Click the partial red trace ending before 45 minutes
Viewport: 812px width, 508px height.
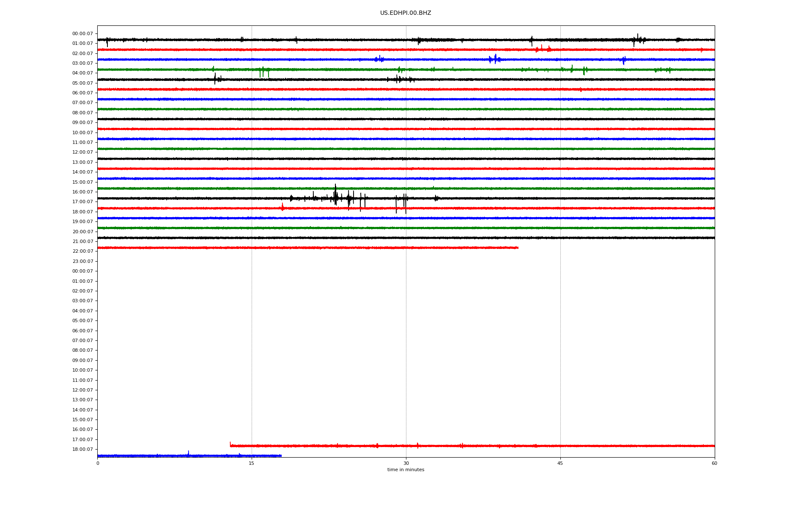[x=308, y=248]
